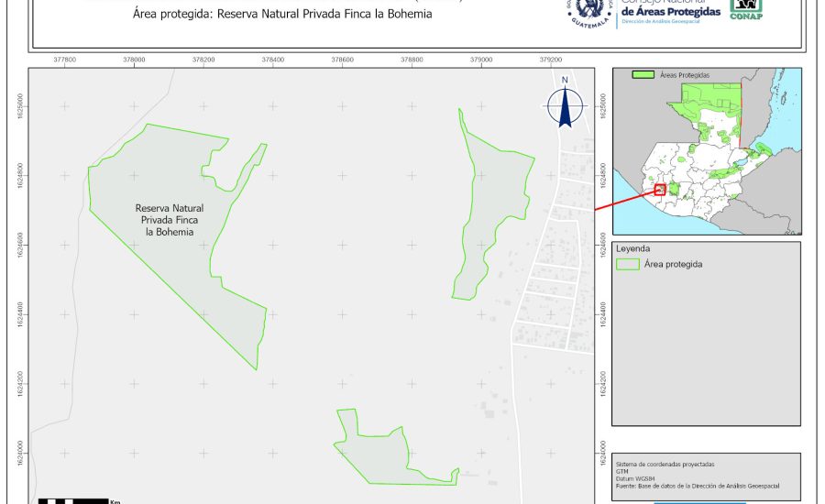Screen dimensions: 825x504
Task: Click the 'Leyenda' heading
Action: [633, 248]
